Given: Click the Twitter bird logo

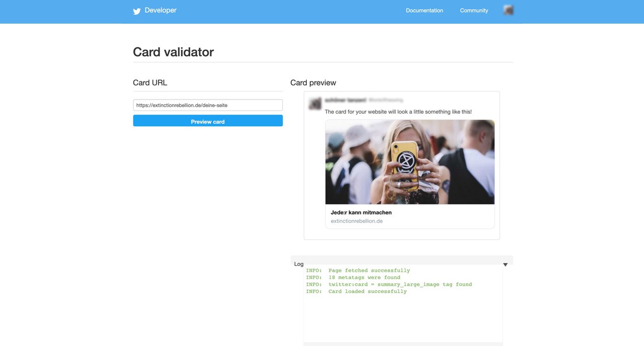Looking at the screenshot, I should click(136, 11).
